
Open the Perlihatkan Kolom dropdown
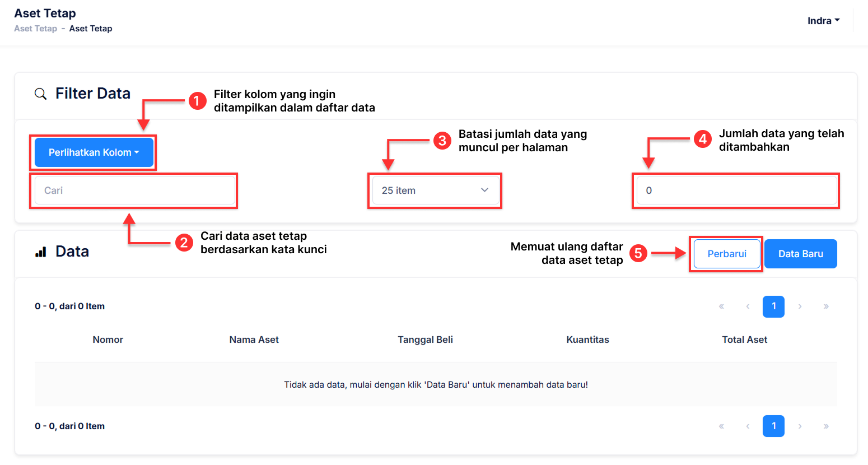coord(94,152)
